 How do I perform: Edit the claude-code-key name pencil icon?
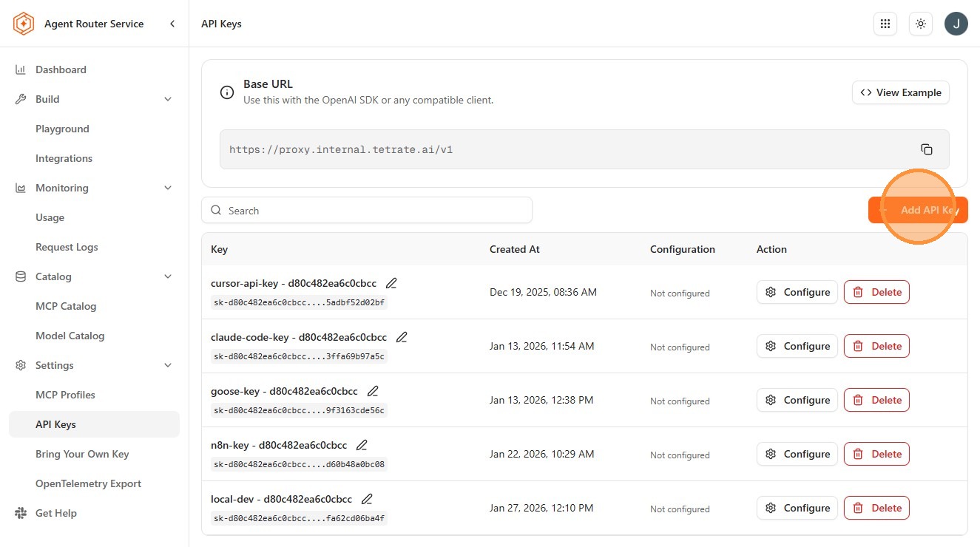(402, 337)
